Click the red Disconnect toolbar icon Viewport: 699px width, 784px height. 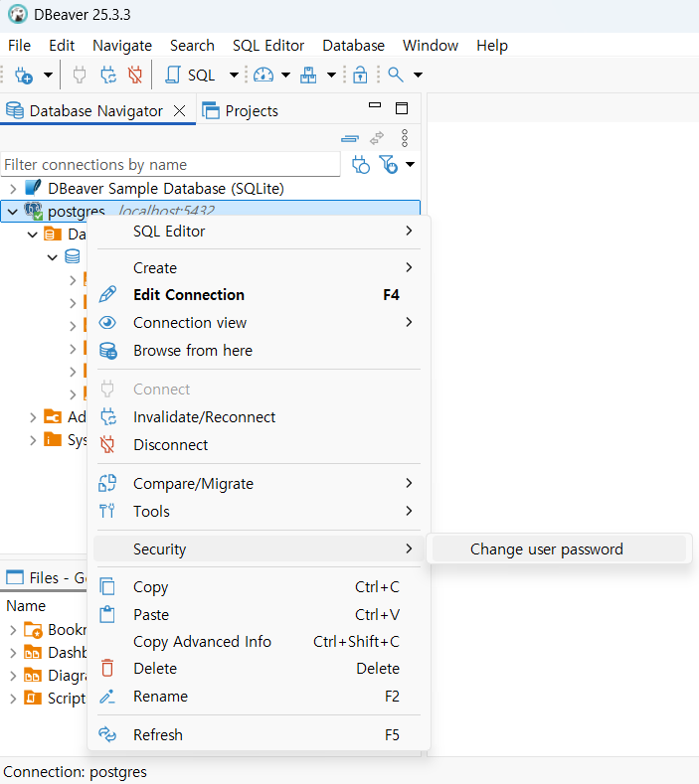pos(135,76)
